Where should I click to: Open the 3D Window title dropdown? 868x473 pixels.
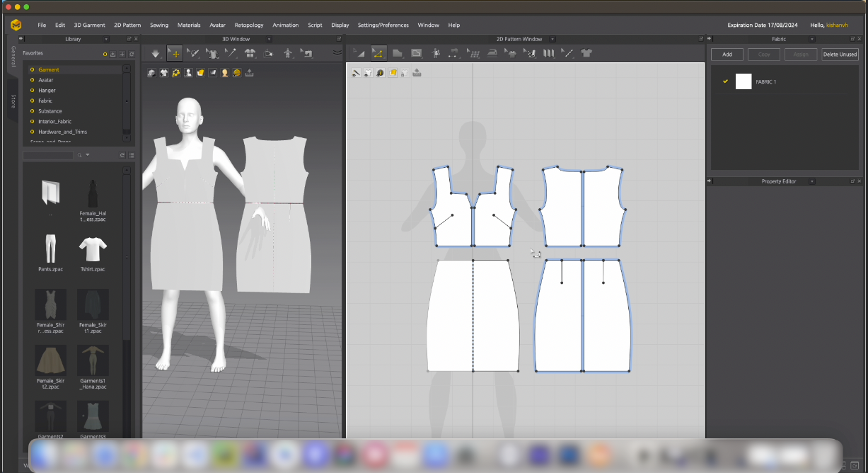[269, 39]
